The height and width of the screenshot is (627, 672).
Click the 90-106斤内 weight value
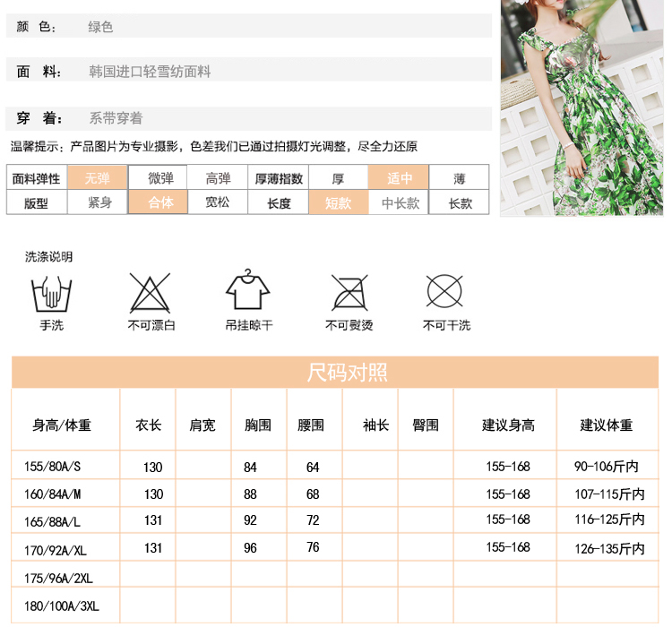point(606,467)
